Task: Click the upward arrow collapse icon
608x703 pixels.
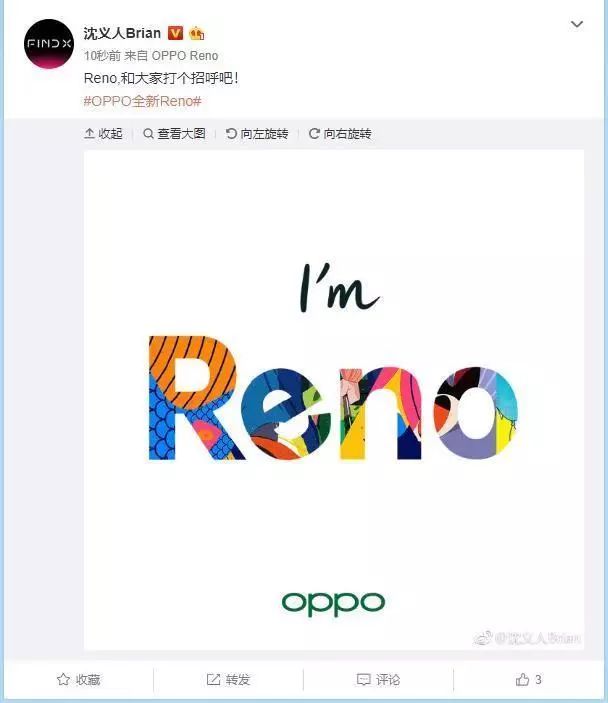Action: [x=89, y=134]
